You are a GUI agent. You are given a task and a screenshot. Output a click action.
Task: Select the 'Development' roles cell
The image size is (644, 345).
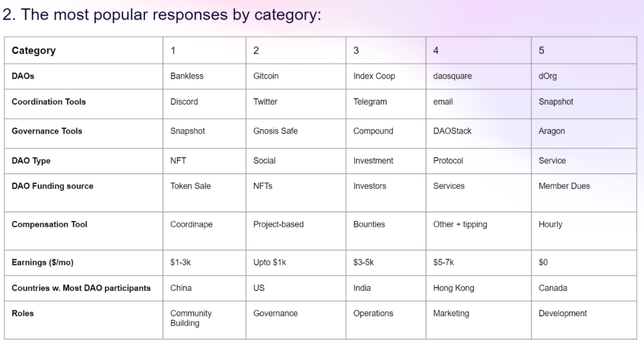point(584,320)
